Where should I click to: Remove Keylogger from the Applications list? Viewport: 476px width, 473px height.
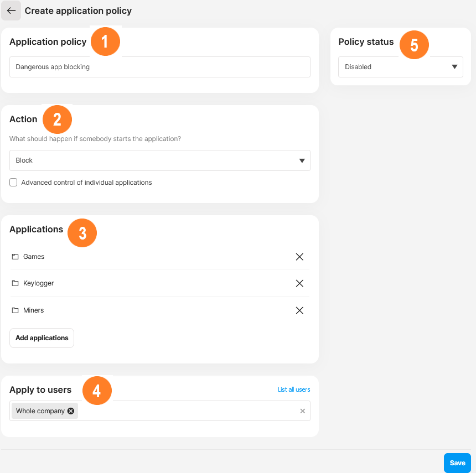click(x=299, y=283)
